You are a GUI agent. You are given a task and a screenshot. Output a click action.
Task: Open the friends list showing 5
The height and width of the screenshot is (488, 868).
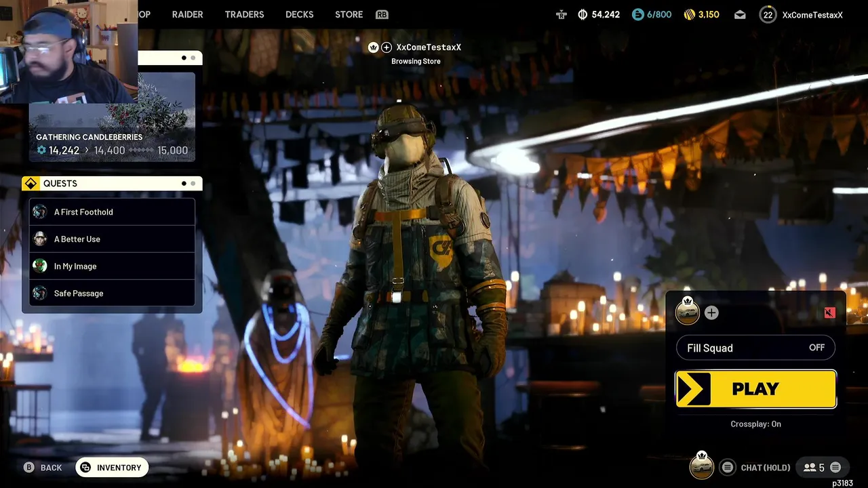coord(814,468)
